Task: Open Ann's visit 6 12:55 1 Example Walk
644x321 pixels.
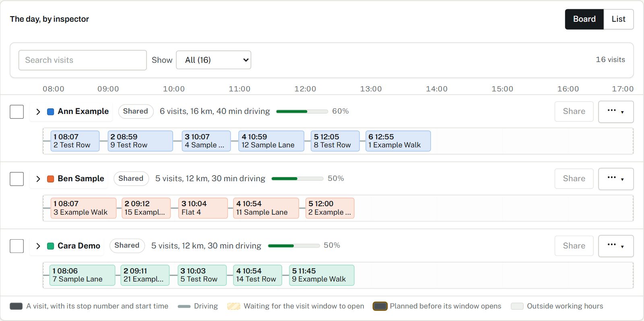Action: (x=398, y=141)
